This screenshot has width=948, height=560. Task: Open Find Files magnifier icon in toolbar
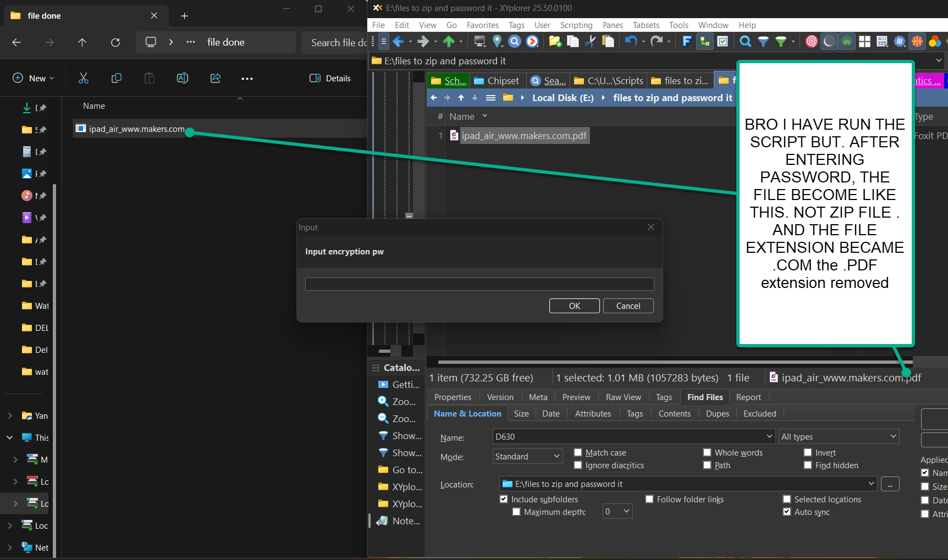(x=745, y=41)
